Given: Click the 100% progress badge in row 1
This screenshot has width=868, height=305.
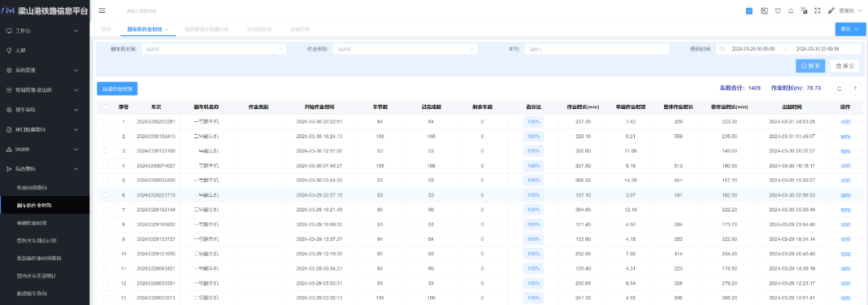Looking at the screenshot, I should (533, 121).
